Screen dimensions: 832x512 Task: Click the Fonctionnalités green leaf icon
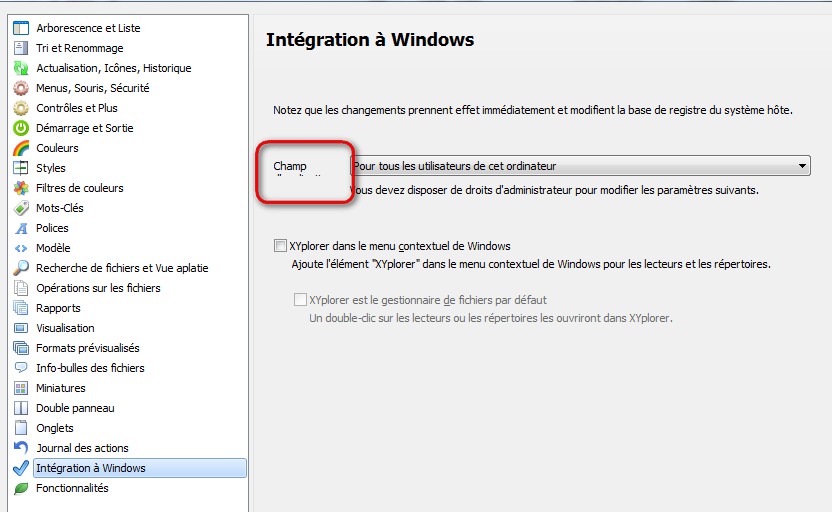pyautogui.click(x=20, y=488)
